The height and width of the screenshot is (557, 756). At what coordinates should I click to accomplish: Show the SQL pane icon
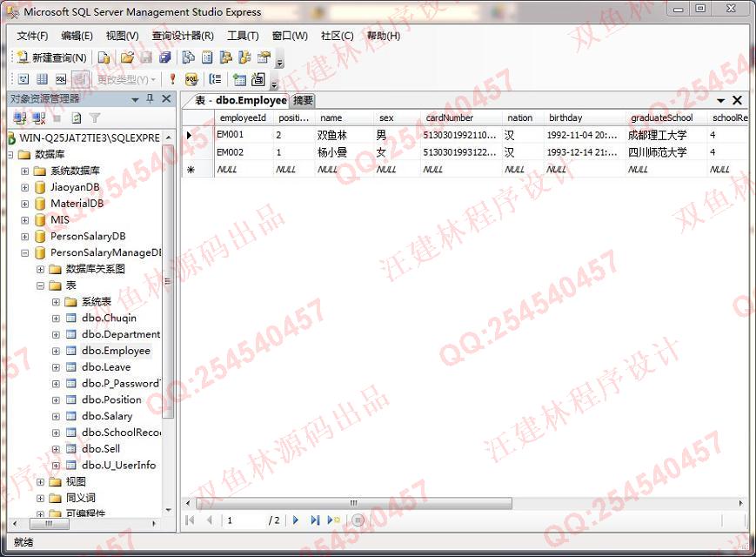click(61, 78)
